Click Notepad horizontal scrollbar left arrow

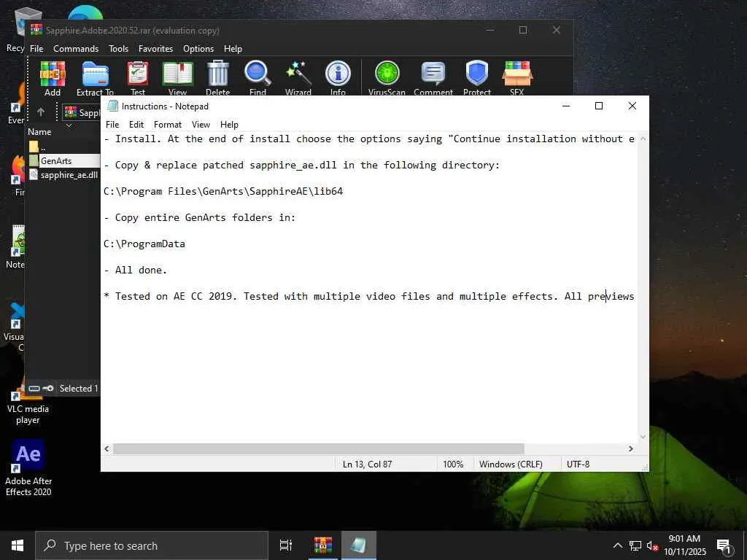(x=107, y=448)
